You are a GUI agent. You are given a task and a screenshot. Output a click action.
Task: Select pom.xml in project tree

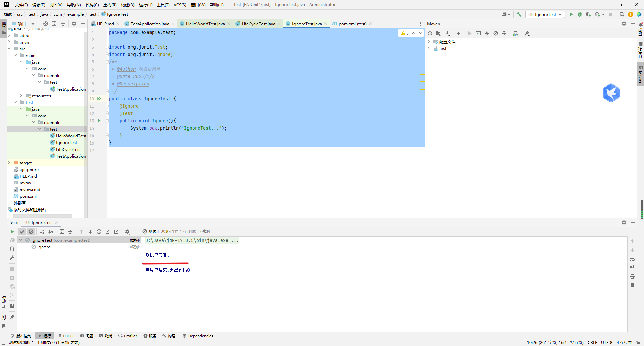pos(28,196)
